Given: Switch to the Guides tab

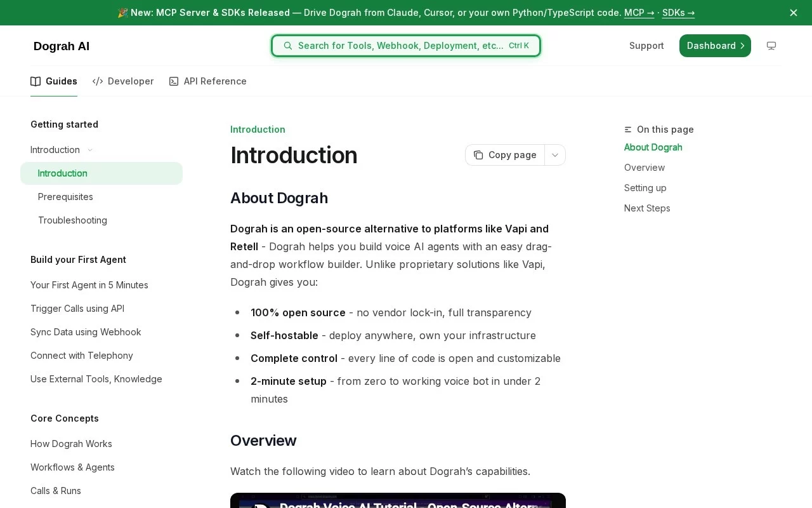Looking at the screenshot, I should coord(54,81).
